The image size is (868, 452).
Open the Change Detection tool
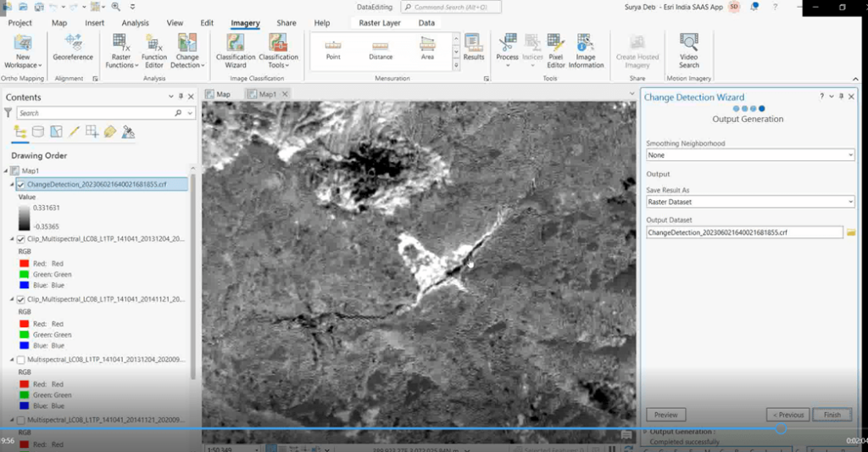[x=187, y=51]
